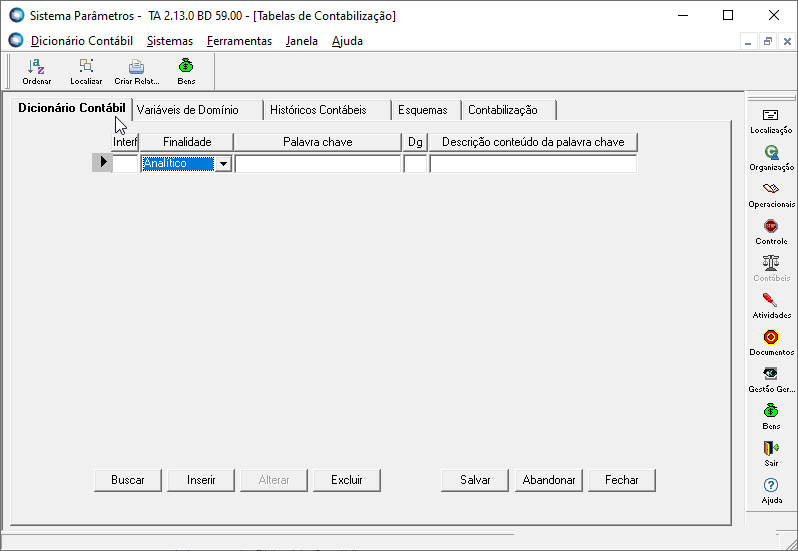This screenshot has width=798, height=551.
Task: Click the Excluir button
Action: pos(347,480)
